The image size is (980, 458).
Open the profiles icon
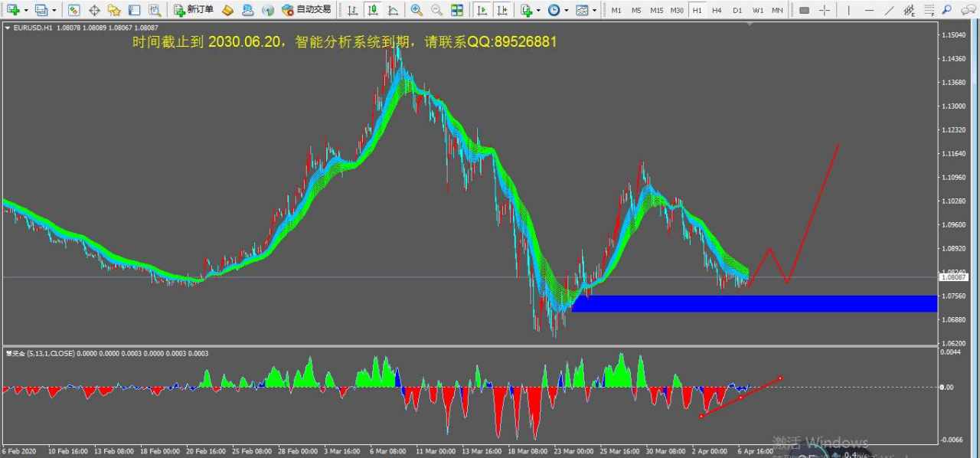[x=41, y=10]
